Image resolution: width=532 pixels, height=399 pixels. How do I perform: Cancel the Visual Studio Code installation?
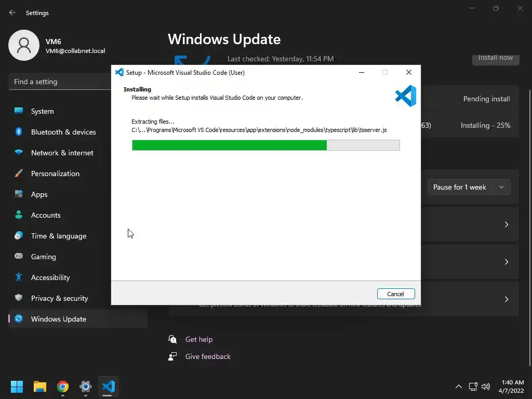click(395, 294)
